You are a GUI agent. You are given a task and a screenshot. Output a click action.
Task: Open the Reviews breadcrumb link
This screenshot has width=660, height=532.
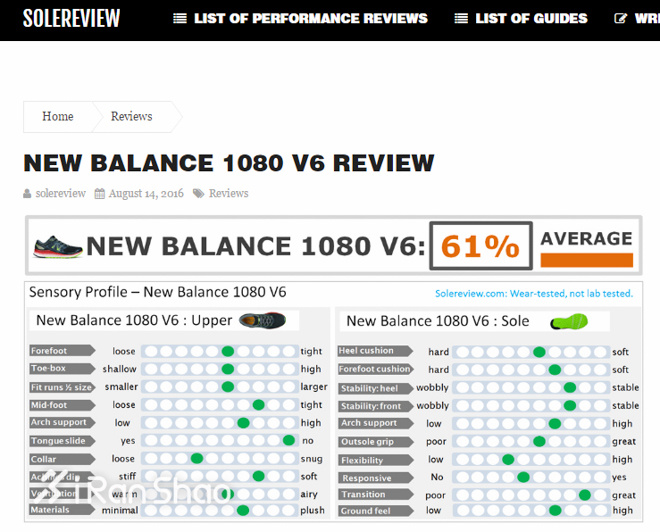point(131,117)
